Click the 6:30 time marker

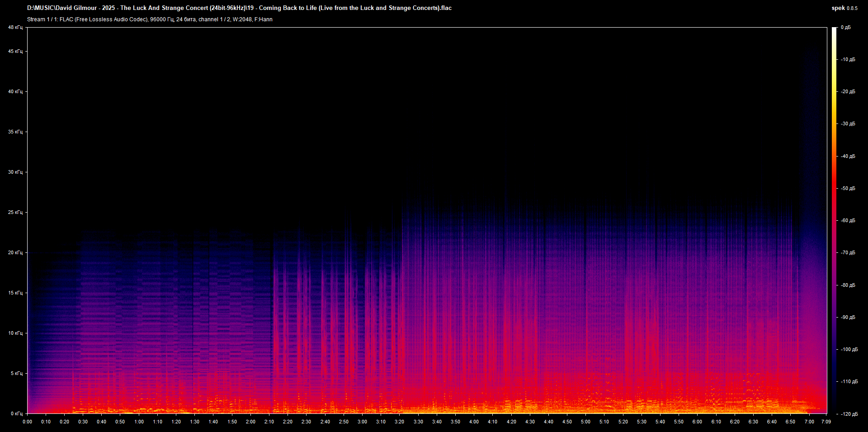[x=753, y=422]
